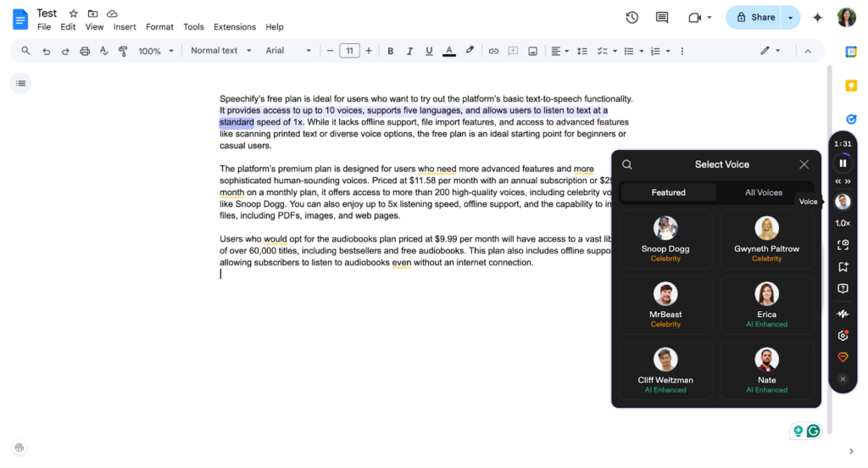
Task: Choose Erica AI Enhanced voice
Action: point(766,305)
